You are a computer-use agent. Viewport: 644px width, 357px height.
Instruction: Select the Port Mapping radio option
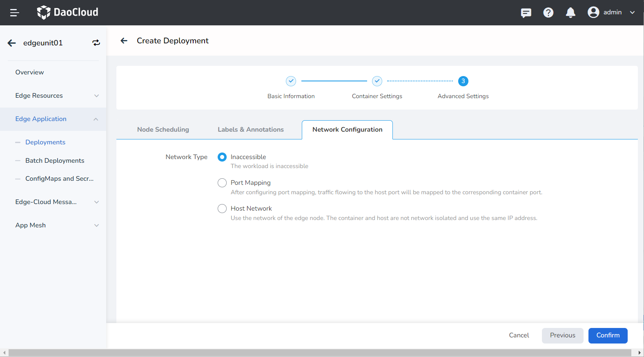222,183
